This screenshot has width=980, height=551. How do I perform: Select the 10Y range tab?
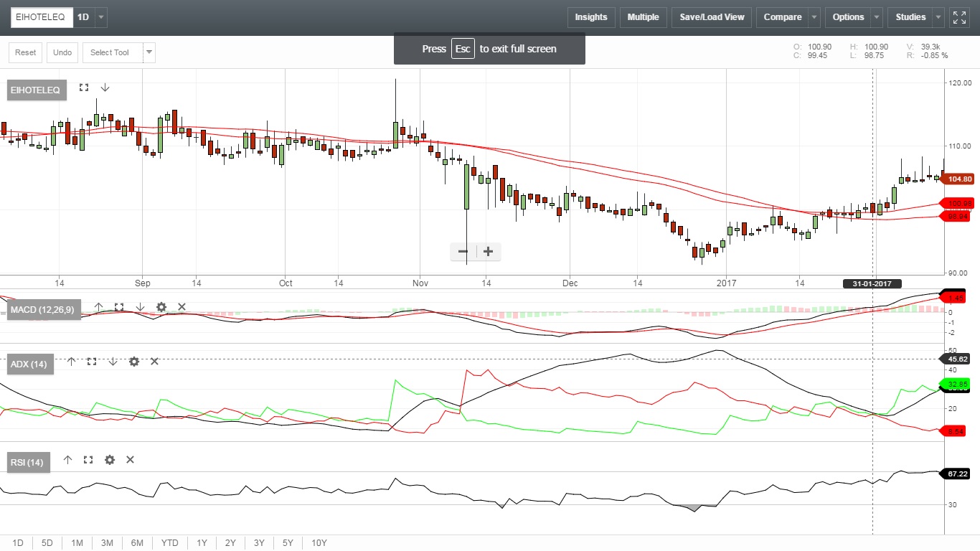(x=319, y=543)
